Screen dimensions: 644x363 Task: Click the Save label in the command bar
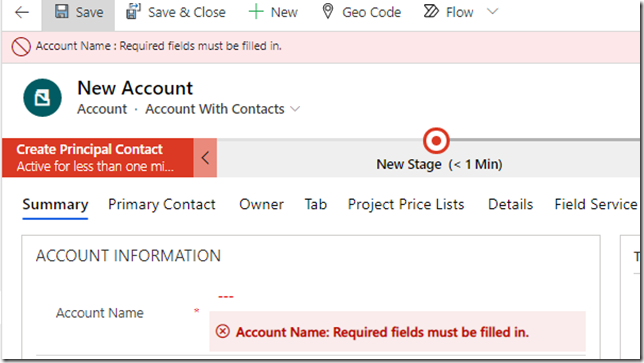click(89, 12)
